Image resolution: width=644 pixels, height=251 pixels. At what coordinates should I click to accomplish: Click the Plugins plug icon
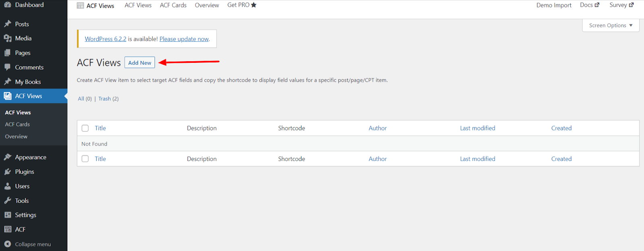click(x=8, y=172)
